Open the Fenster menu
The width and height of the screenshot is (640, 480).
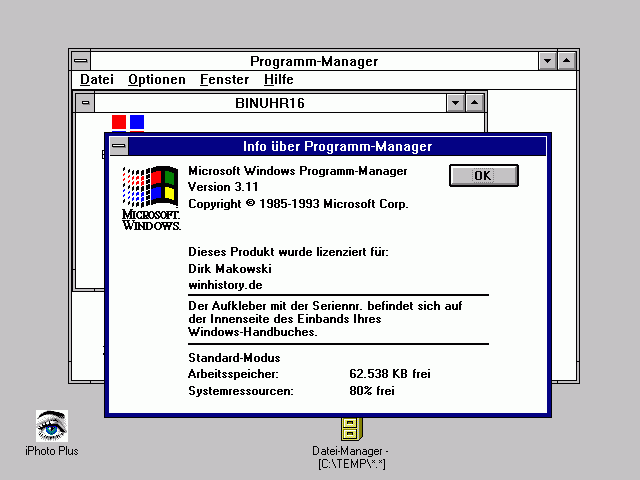(224, 79)
